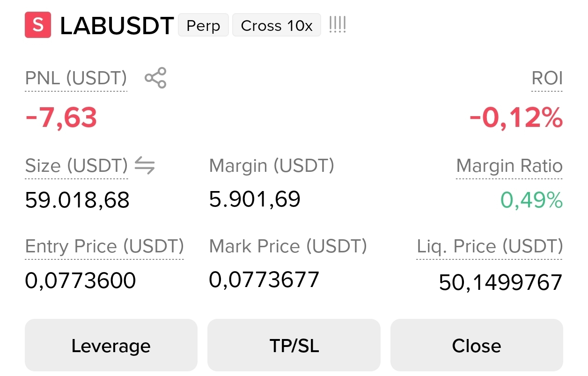Tap the Size (USDT) underlined label

(76, 166)
